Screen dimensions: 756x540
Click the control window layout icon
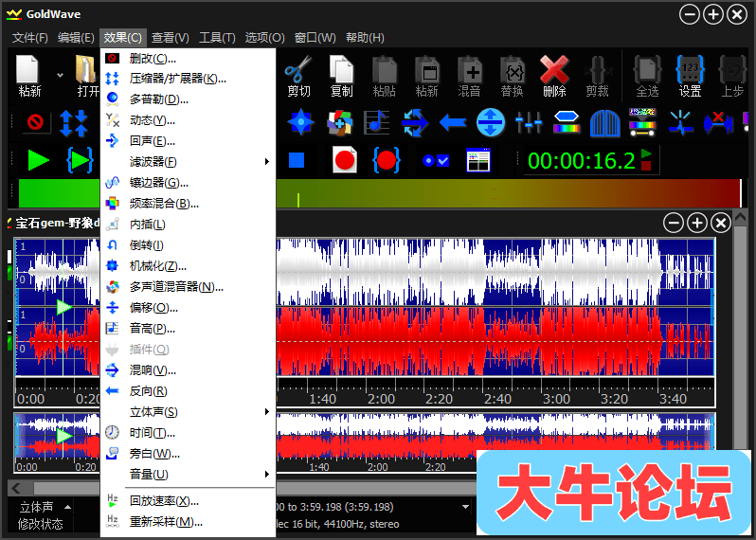coord(477,160)
